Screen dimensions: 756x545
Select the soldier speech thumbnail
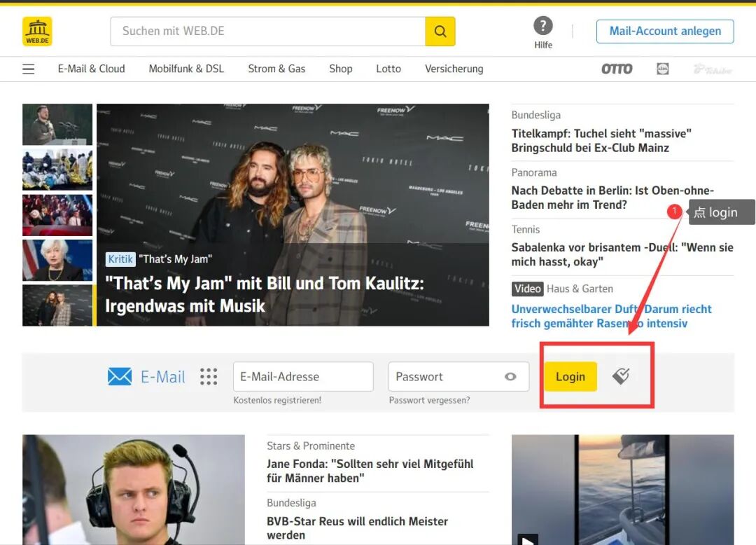click(x=57, y=125)
